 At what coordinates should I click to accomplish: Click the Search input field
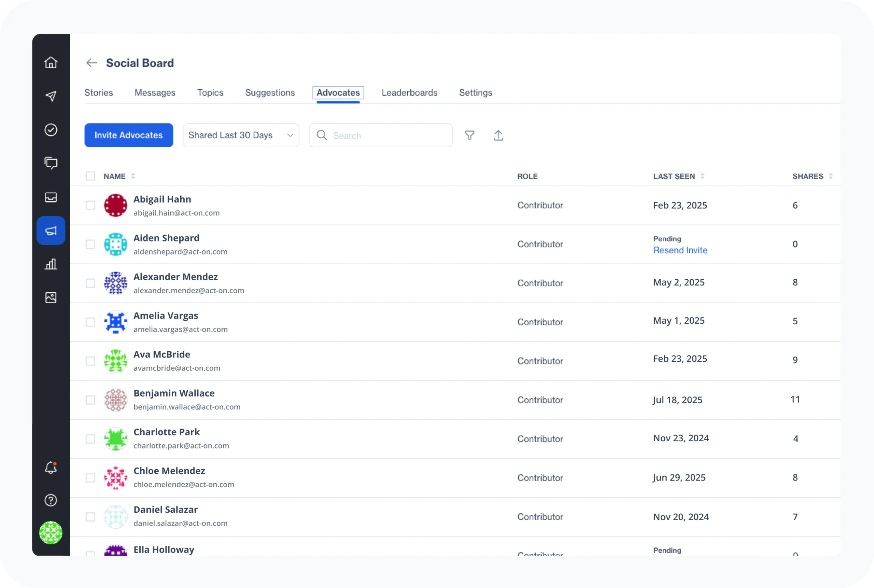tap(386, 135)
